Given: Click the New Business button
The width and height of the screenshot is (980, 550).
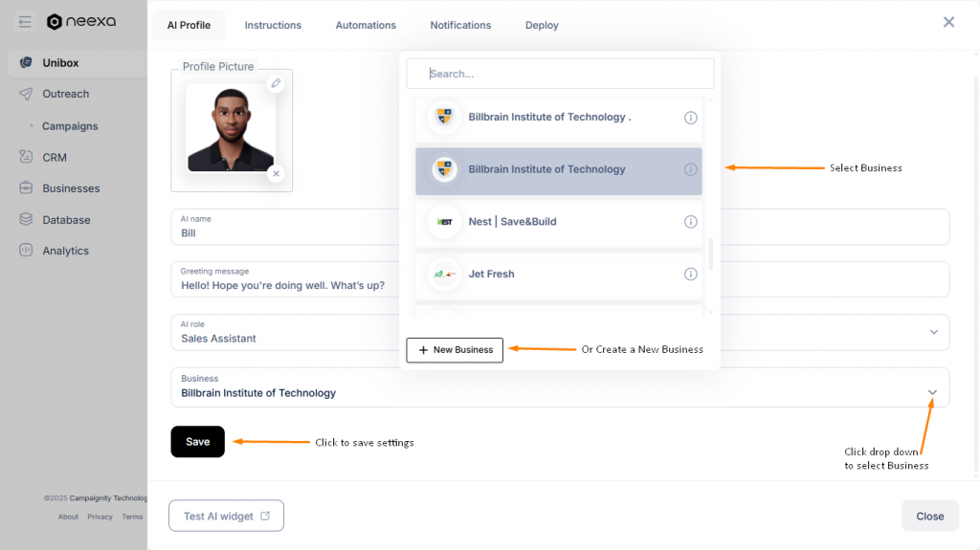Looking at the screenshot, I should pos(455,350).
